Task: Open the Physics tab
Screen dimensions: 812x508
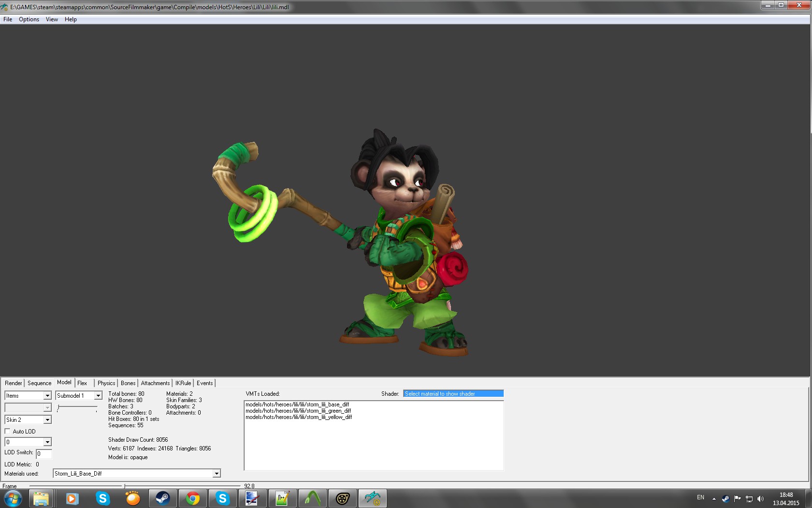Action: (x=106, y=383)
